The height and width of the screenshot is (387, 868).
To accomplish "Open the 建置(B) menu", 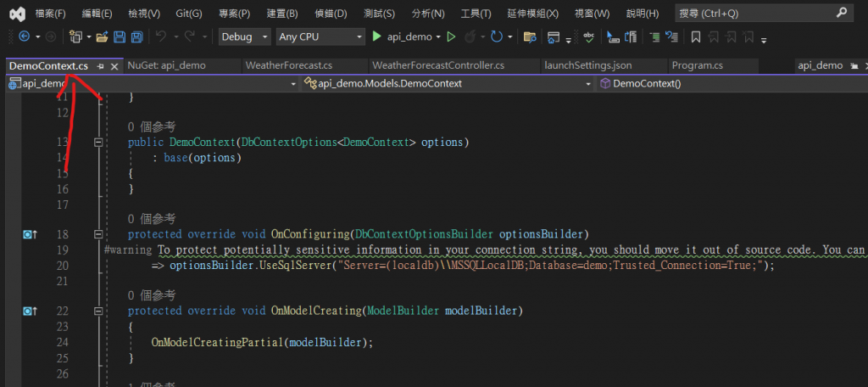I will point(281,14).
